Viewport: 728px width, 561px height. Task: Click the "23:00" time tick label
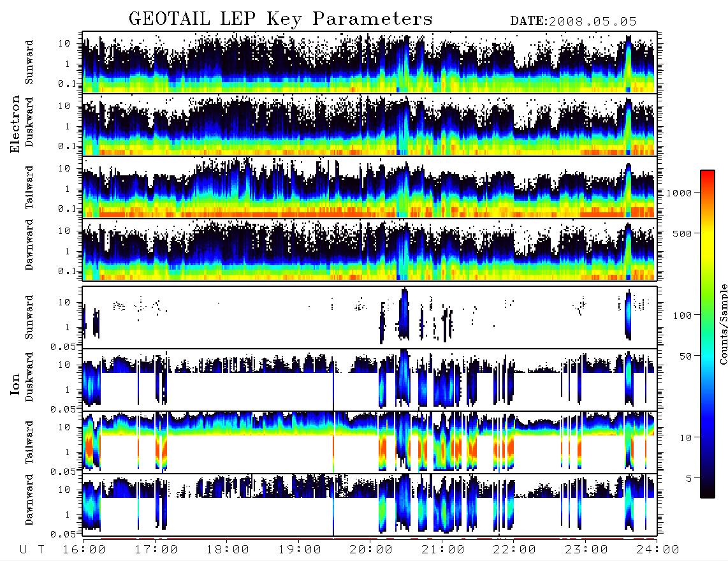tap(586, 550)
